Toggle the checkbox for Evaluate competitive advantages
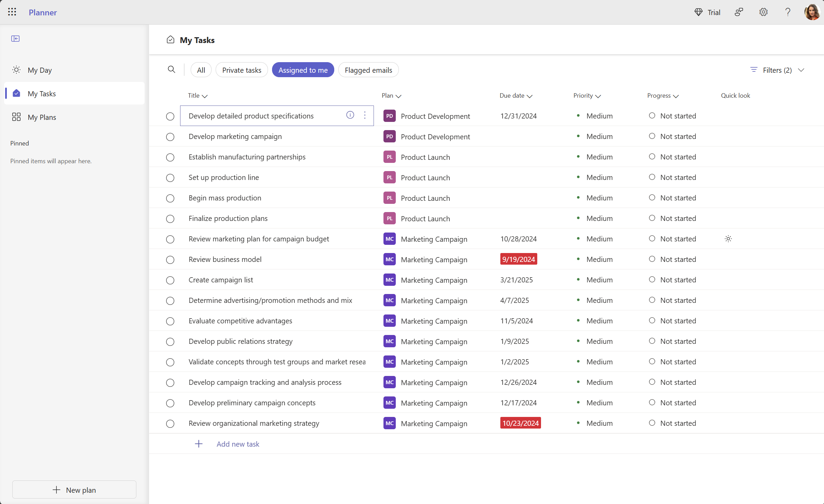The height and width of the screenshot is (504, 824). click(170, 321)
